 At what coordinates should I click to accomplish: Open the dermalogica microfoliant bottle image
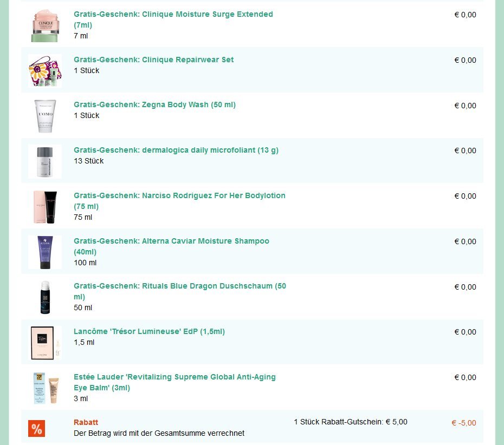coord(44,161)
